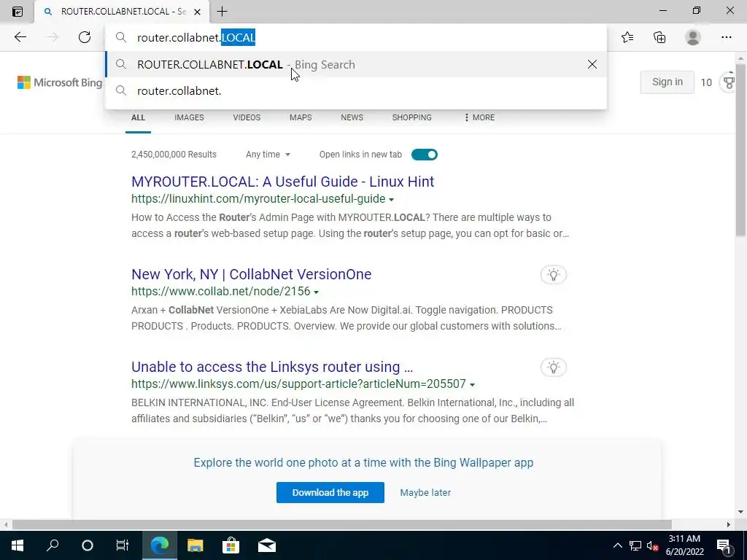Image resolution: width=747 pixels, height=560 pixels.
Task: Switch to the VIDEOS tab
Action: [x=247, y=117]
